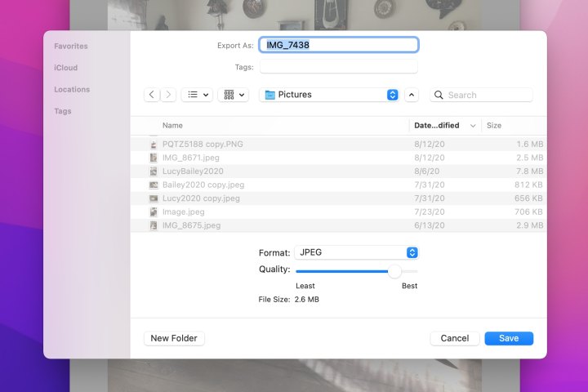Click the Export As filename field
588x392 pixels.
pos(338,45)
